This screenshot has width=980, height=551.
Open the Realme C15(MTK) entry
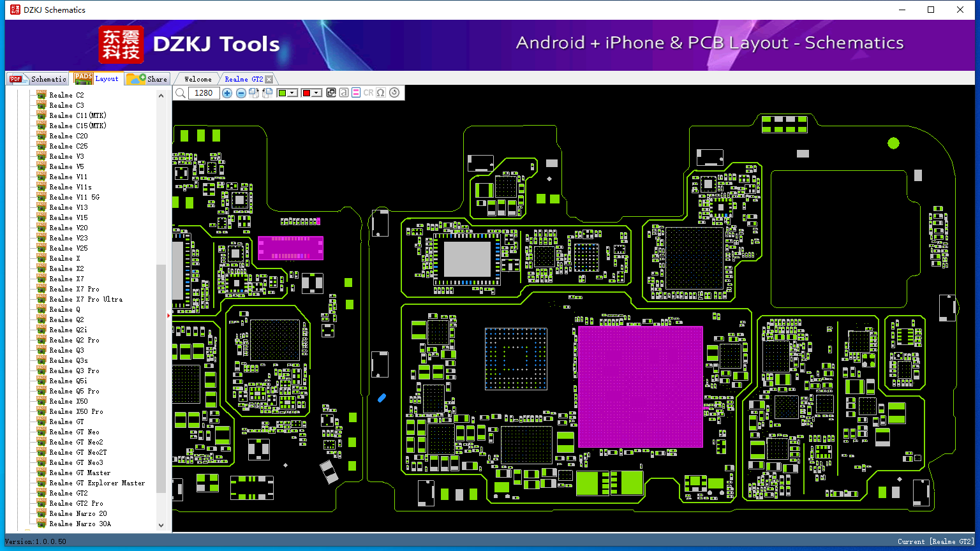coord(78,126)
